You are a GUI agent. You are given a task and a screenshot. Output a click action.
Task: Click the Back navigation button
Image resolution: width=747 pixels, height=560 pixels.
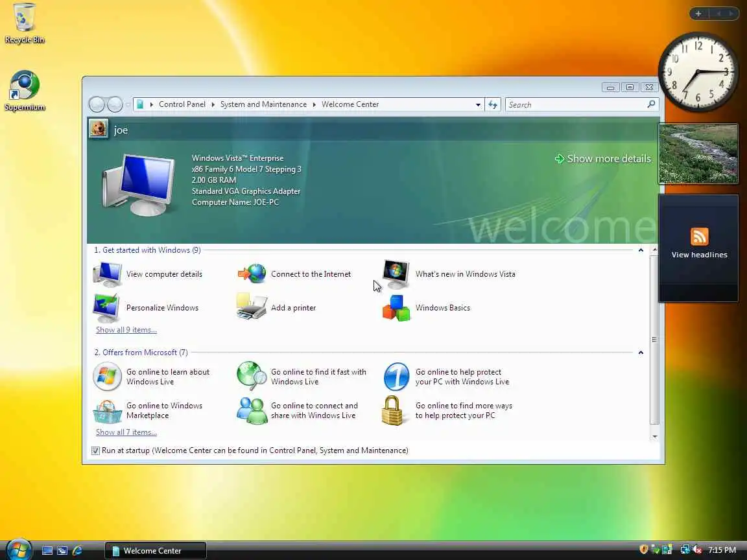97,104
